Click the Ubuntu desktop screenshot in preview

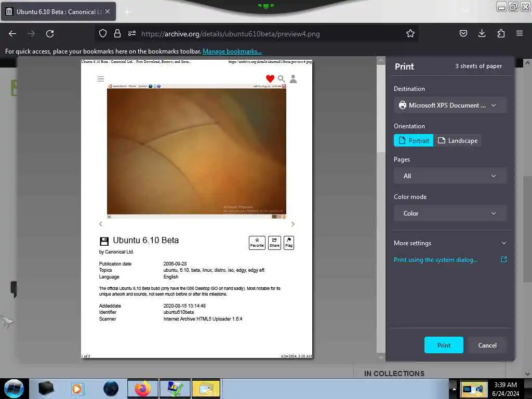point(196,151)
